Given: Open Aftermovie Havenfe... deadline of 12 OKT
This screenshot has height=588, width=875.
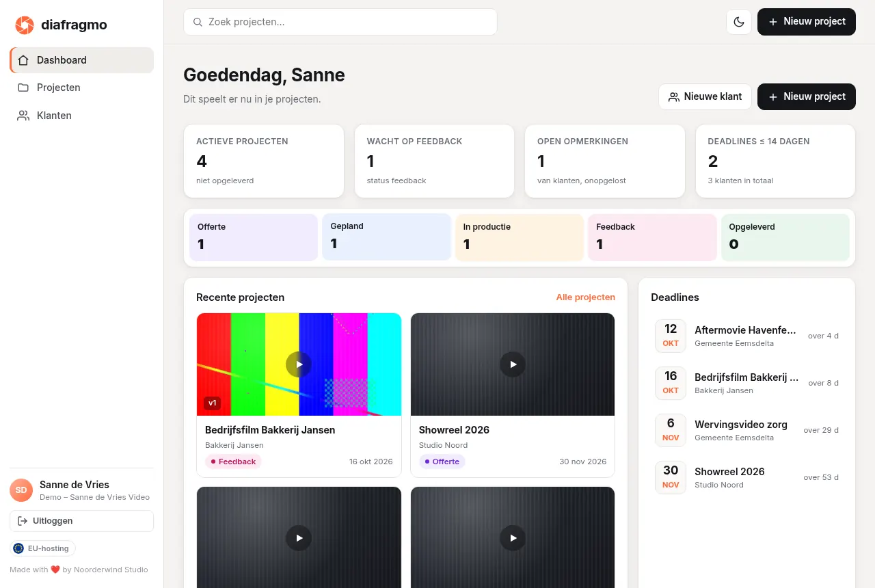Looking at the screenshot, I should click(x=746, y=336).
